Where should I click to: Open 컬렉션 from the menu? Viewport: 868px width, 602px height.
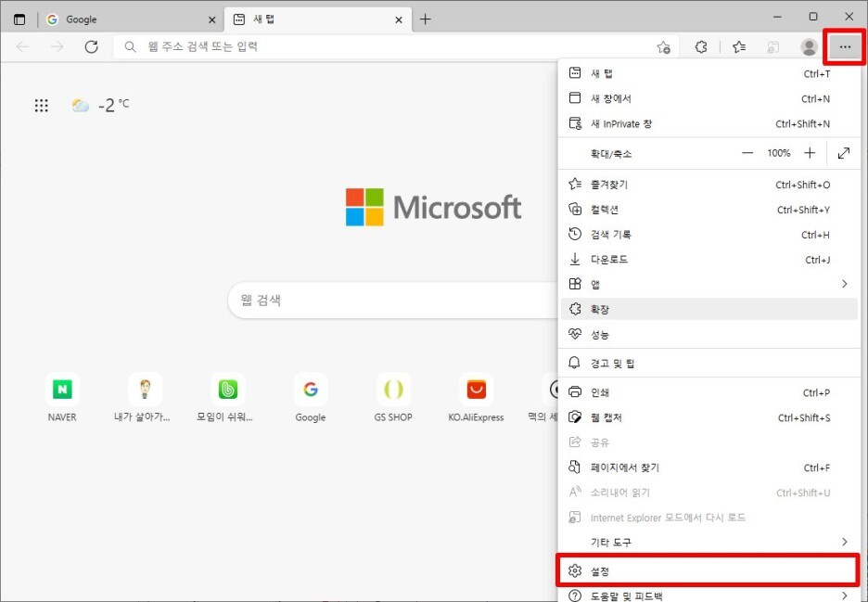click(x=709, y=210)
